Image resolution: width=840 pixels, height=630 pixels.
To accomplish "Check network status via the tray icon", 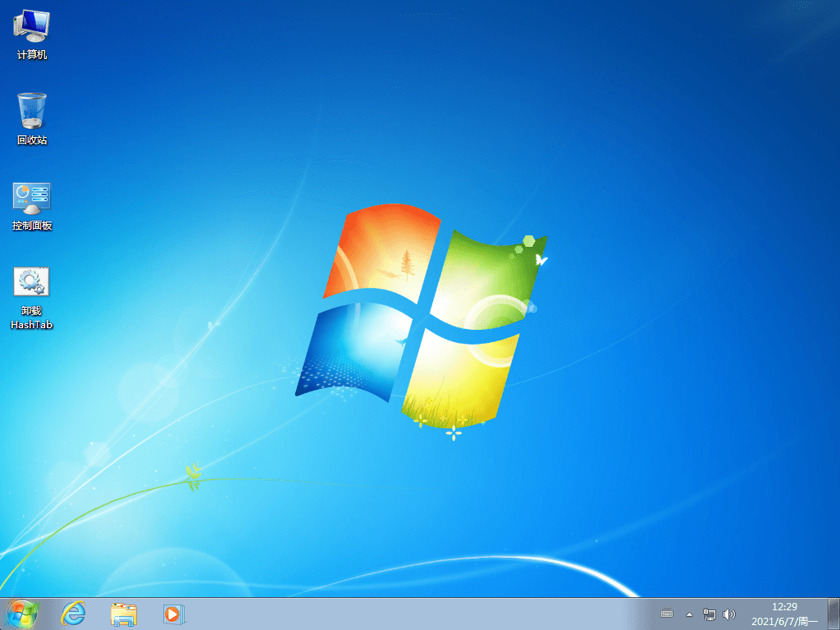I will pos(709,614).
